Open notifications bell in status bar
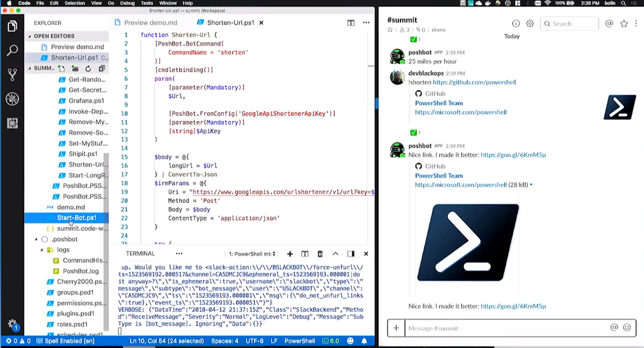644x348 pixels. coord(365,341)
